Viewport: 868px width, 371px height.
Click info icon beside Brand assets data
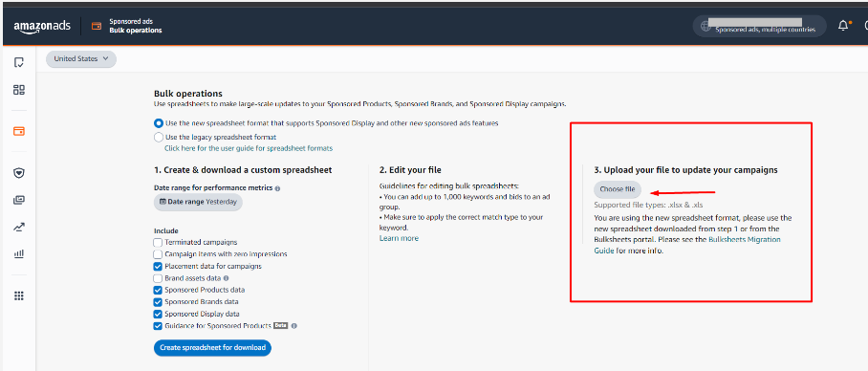(x=226, y=278)
